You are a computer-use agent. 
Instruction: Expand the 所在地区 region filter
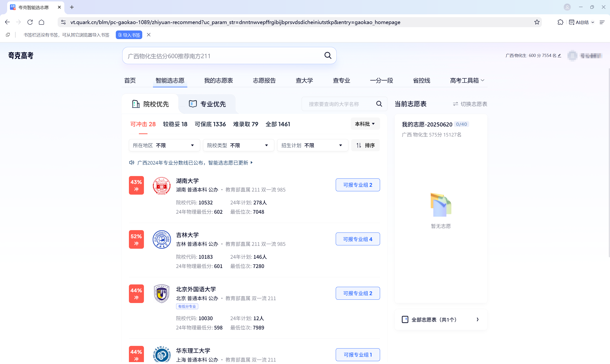pyautogui.click(x=164, y=145)
